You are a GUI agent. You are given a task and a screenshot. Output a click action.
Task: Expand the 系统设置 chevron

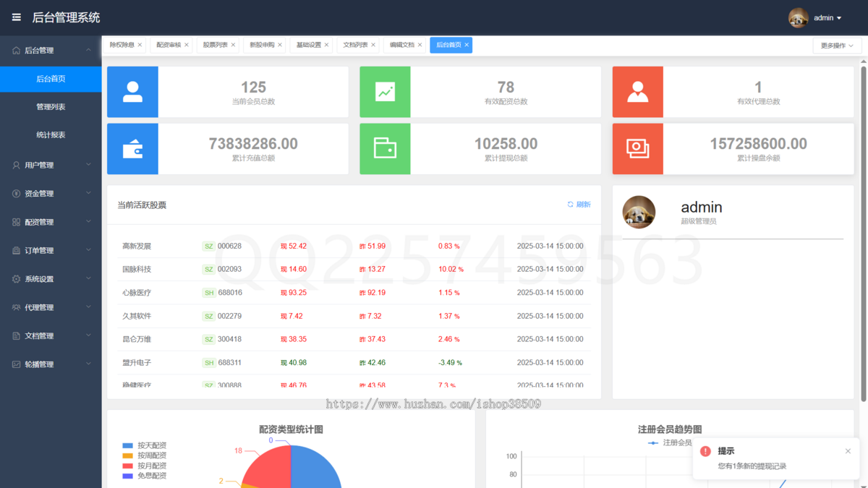click(x=88, y=278)
